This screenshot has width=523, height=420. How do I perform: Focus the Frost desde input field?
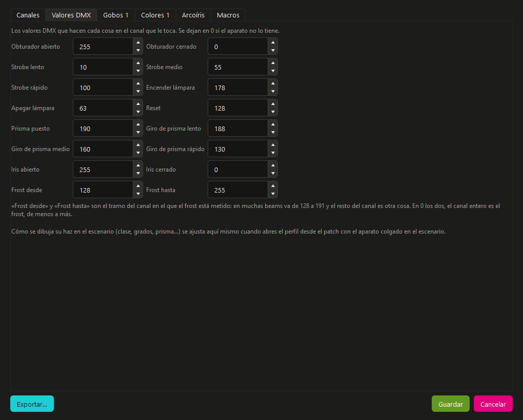pos(104,190)
